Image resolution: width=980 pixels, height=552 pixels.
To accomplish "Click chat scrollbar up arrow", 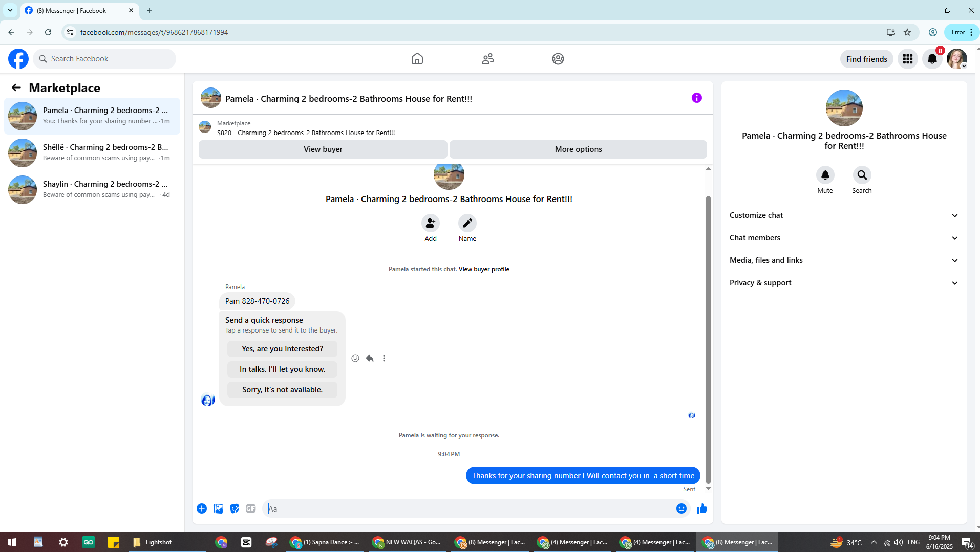I will pyautogui.click(x=708, y=169).
